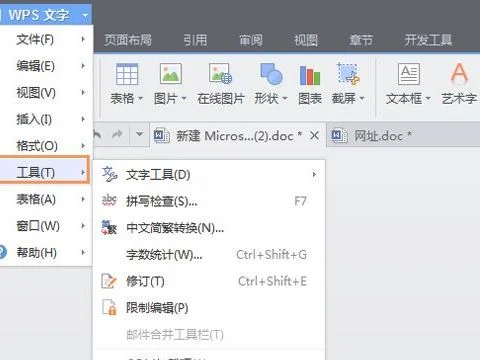Click the blue help question mark icon
480x360 pixels.
point(3,252)
